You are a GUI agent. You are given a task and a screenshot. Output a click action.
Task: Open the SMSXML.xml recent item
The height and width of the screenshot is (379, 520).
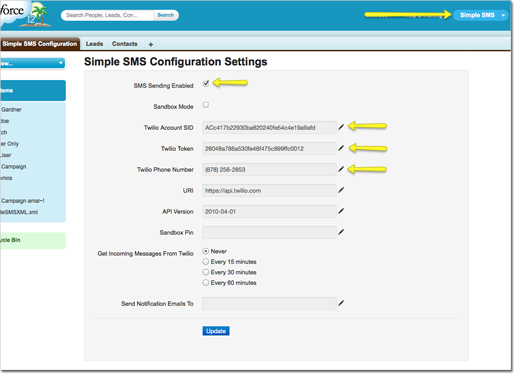[19, 212]
